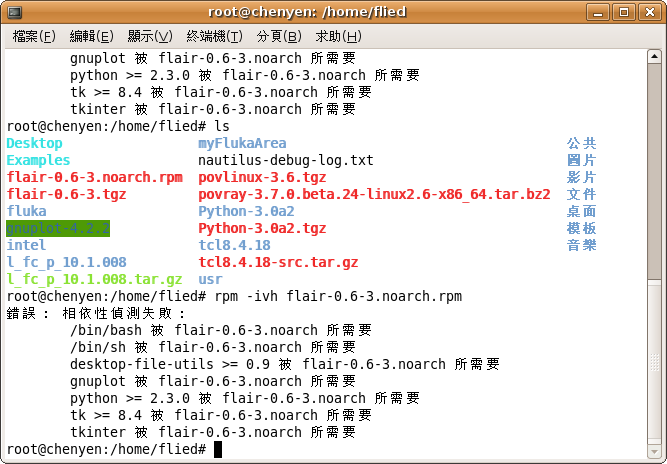The image size is (667, 464).
Task: Click the 桌面 directory name
Action: click(x=581, y=211)
